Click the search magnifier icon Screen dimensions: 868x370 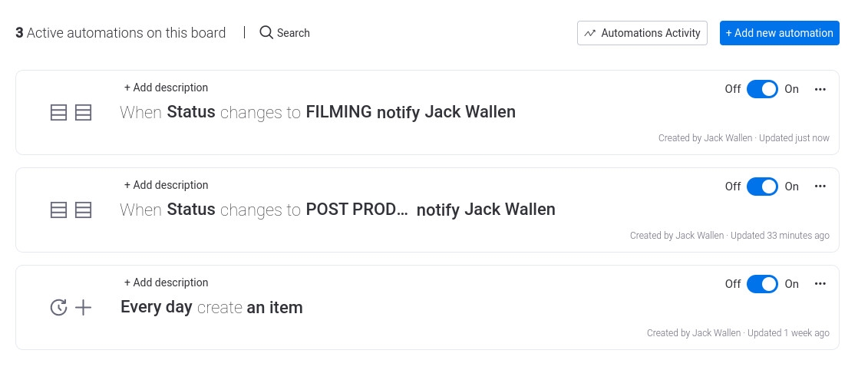[x=266, y=33]
